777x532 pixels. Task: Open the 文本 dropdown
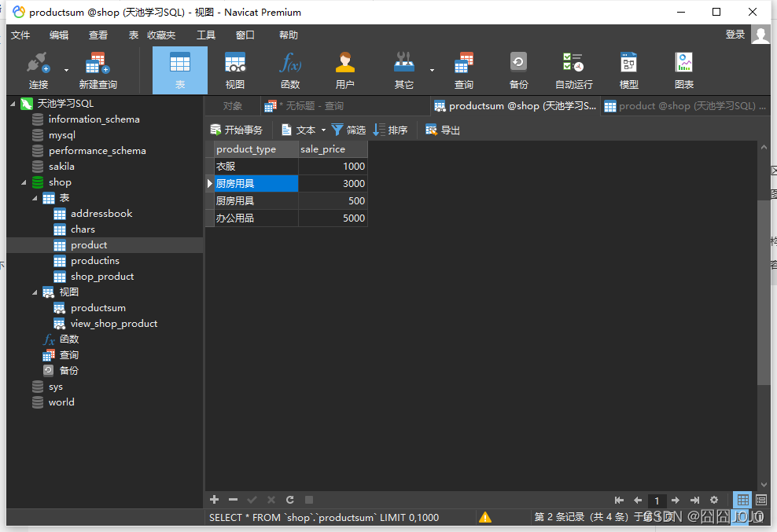pos(304,130)
